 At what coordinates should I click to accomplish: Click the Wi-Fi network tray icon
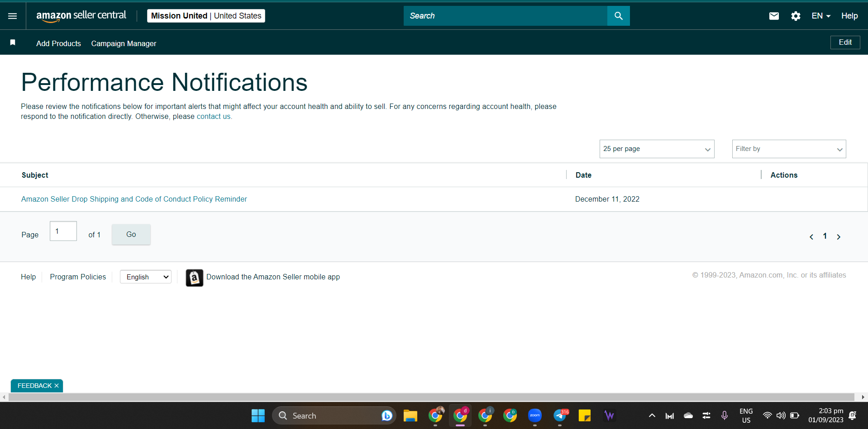pyautogui.click(x=767, y=415)
